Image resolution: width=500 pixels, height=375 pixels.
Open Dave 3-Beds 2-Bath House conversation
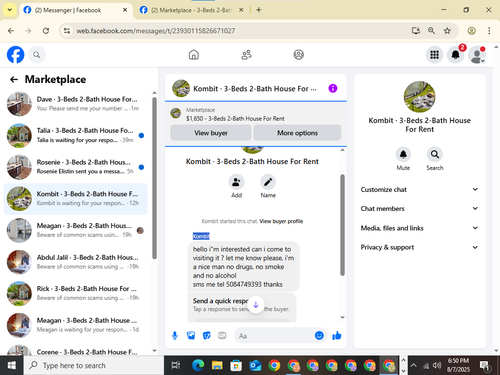point(76,104)
